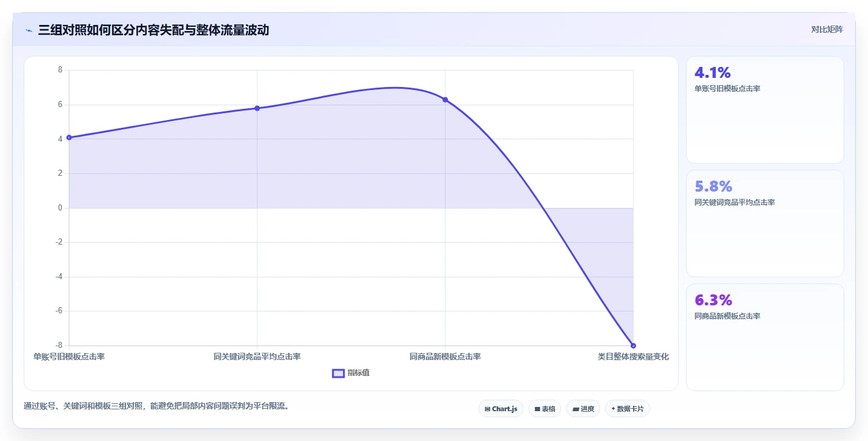Open the 4.1% stat card
The height and width of the screenshot is (441, 868).
click(x=765, y=109)
